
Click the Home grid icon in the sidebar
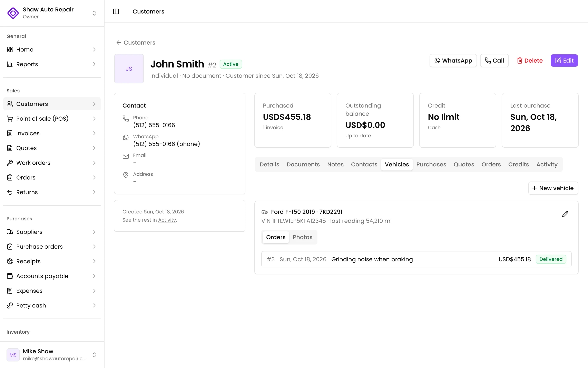pyautogui.click(x=10, y=49)
